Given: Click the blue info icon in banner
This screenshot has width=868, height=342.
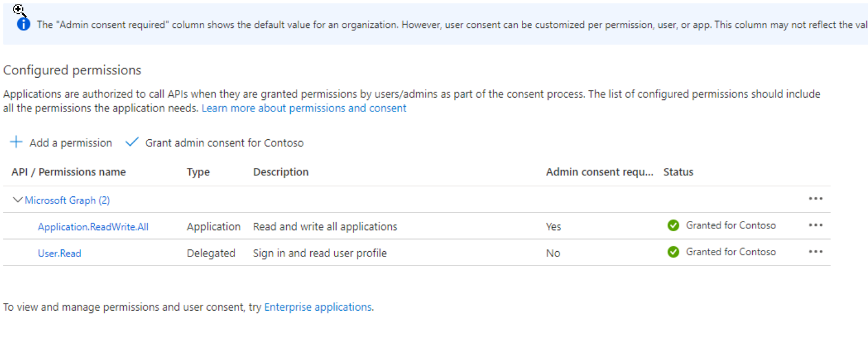Looking at the screenshot, I should click(23, 25).
